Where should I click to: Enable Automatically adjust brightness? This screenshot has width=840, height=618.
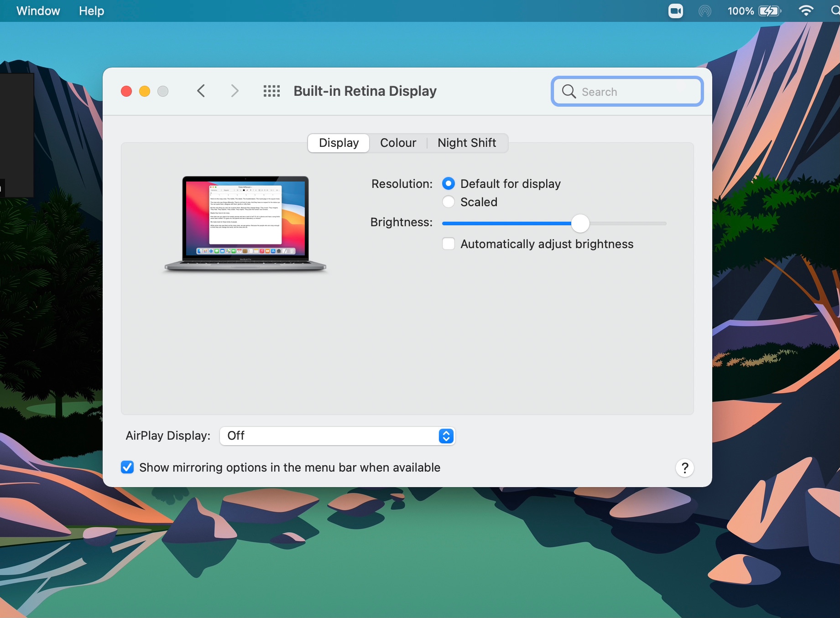click(x=449, y=244)
